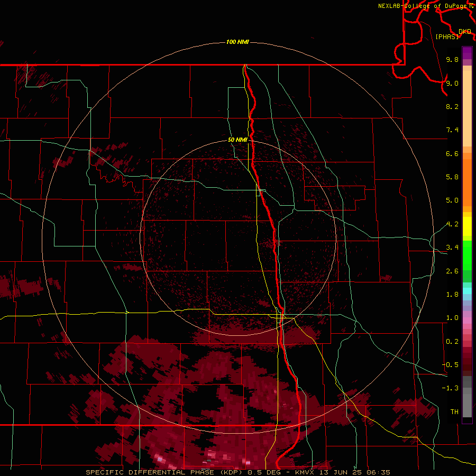
Task: Click the 1.0 value on the legend
Action: (x=452, y=318)
